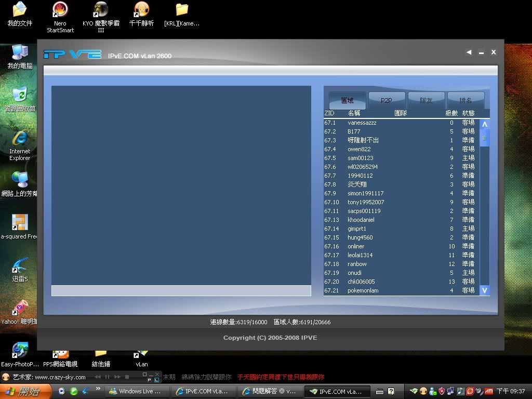
Task: Open the Internet Explorer desktop icon
Action: click(x=20, y=139)
